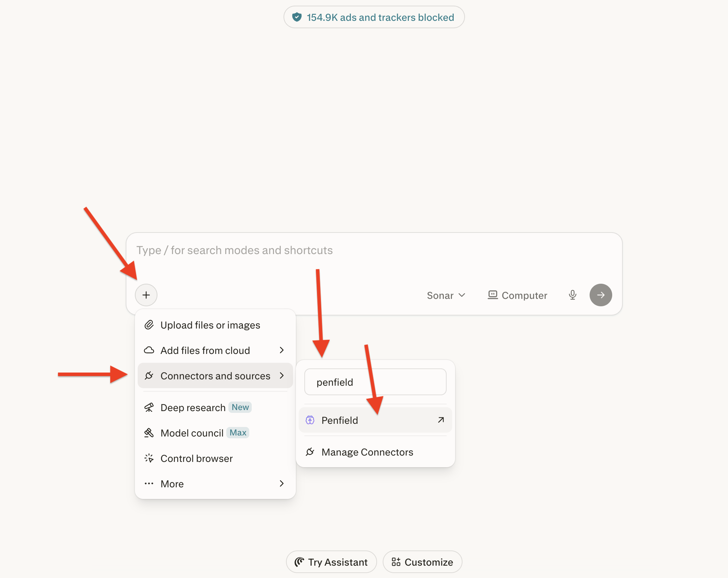728x578 pixels.
Task: Select Deep research option
Action: coord(215,408)
